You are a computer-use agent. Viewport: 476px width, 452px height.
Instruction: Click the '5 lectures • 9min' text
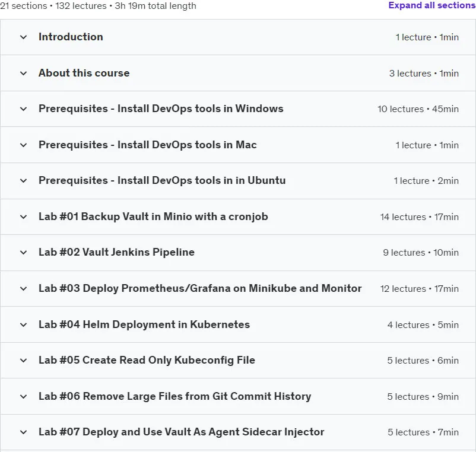click(x=423, y=397)
